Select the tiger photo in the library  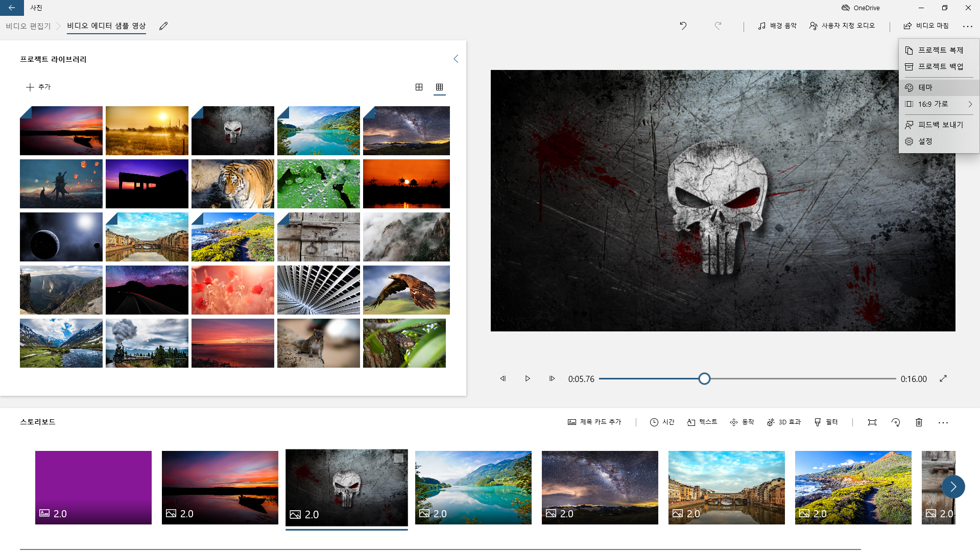click(233, 184)
